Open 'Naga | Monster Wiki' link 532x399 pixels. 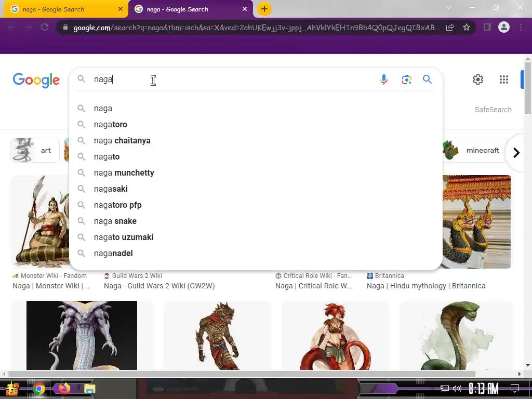point(51,286)
